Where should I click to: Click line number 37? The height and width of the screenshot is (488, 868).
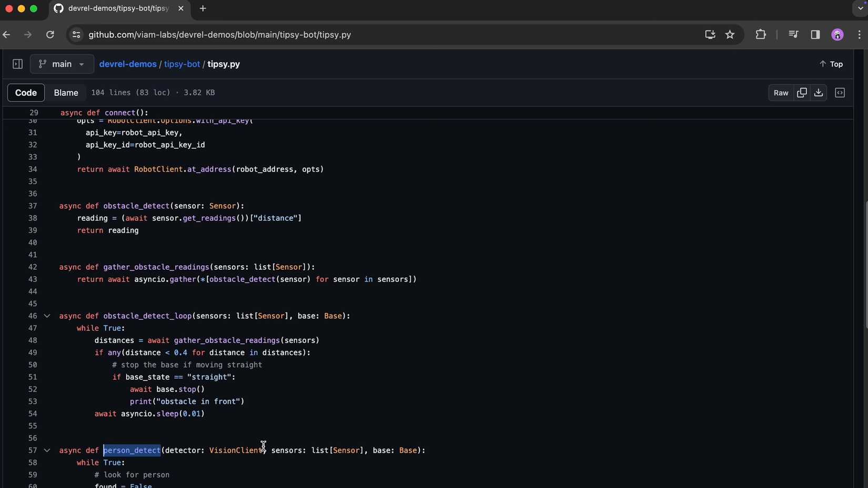click(33, 206)
